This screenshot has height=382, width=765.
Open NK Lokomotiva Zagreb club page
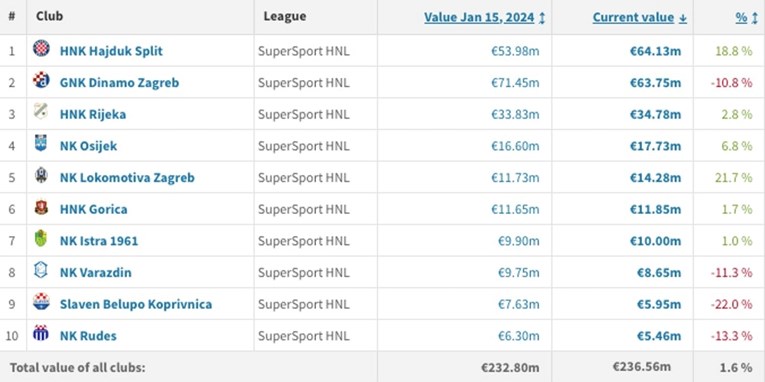(127, 178)
